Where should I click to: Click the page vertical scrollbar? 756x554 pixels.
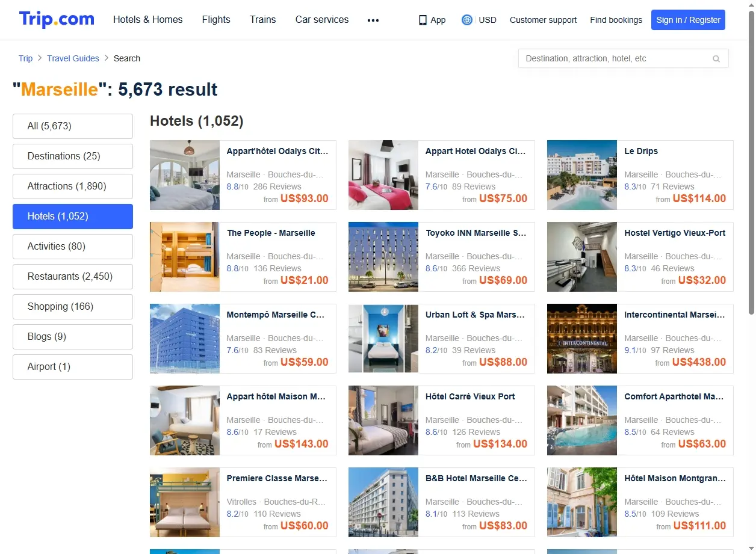(751, 162)
